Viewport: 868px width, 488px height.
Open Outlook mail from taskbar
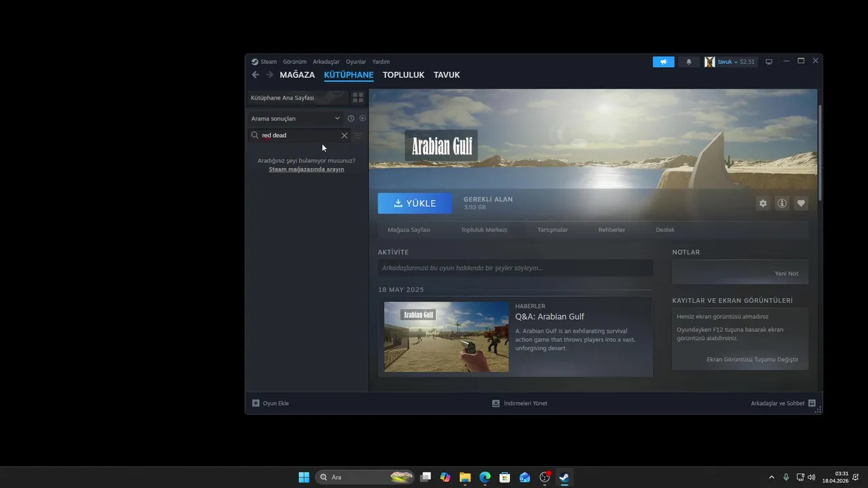[525, 477]
